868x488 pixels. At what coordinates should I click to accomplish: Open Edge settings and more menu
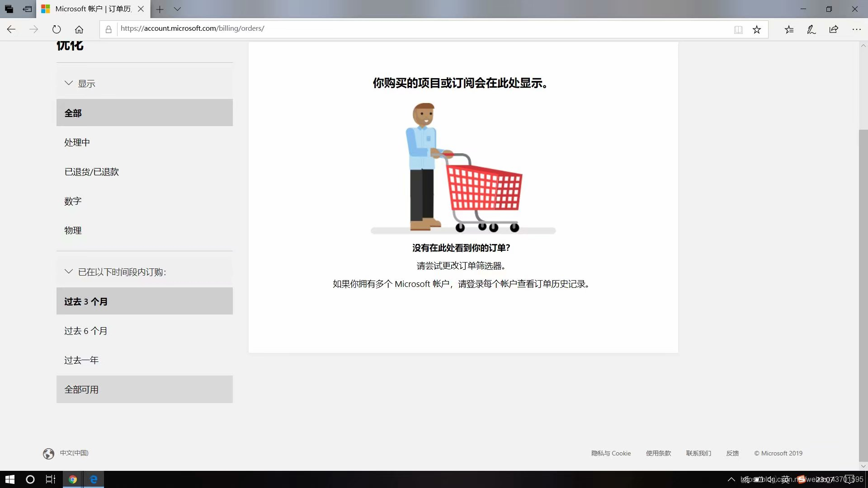coord(856,29)
